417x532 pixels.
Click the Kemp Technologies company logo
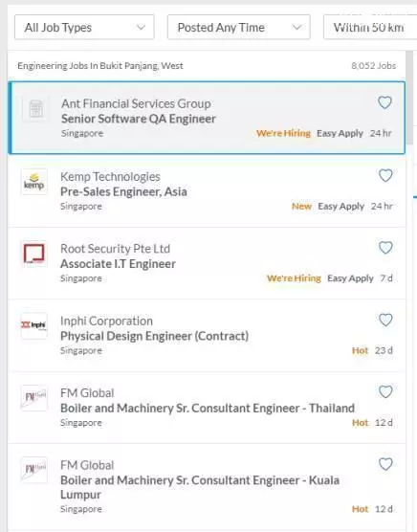(x=33, y=182)
